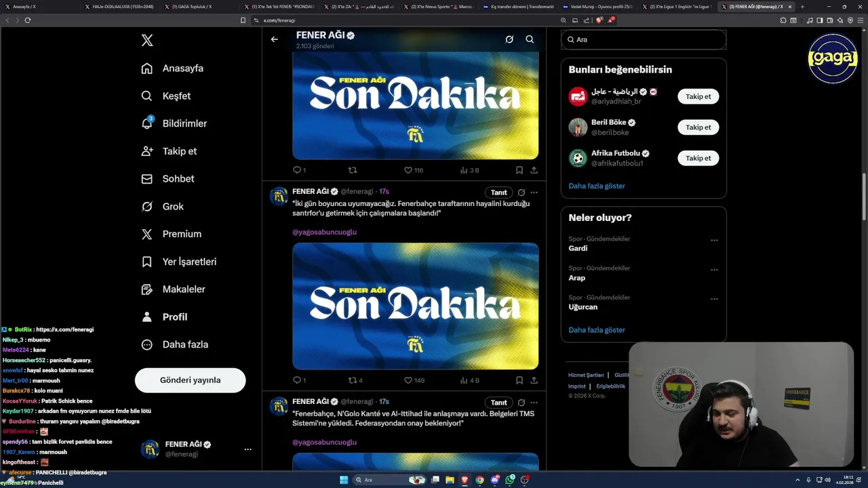868x488 pixels.
Task: Open Son Dakika image in 'İki gün boyunca' tweet
Action: click(x=416, y=306)
